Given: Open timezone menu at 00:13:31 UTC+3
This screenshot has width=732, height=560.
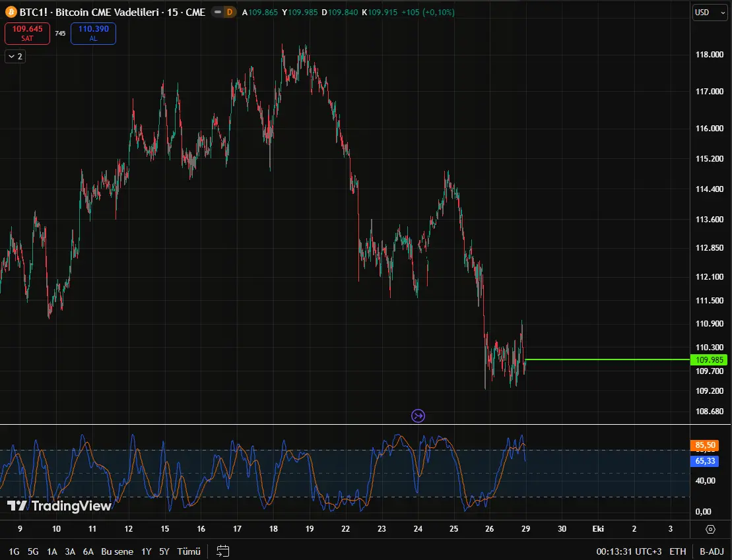Looking at the screenshot, I should [x=629, y=551].
